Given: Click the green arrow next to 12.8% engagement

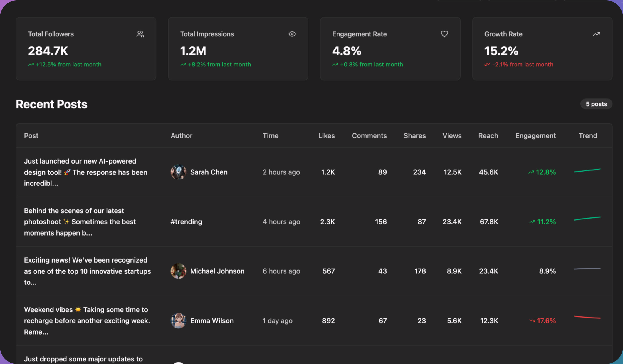Looking at the screenshot, I should click(x=531, y=172).
